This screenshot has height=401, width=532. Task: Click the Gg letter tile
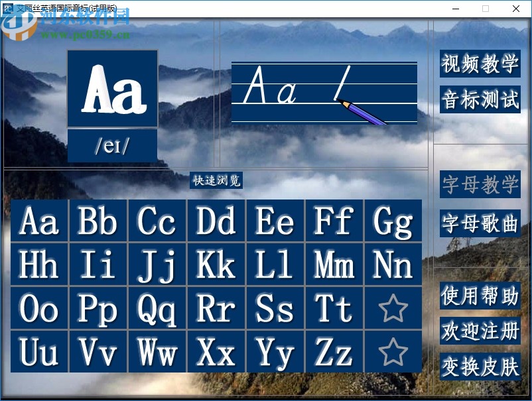tap(393, 221)
